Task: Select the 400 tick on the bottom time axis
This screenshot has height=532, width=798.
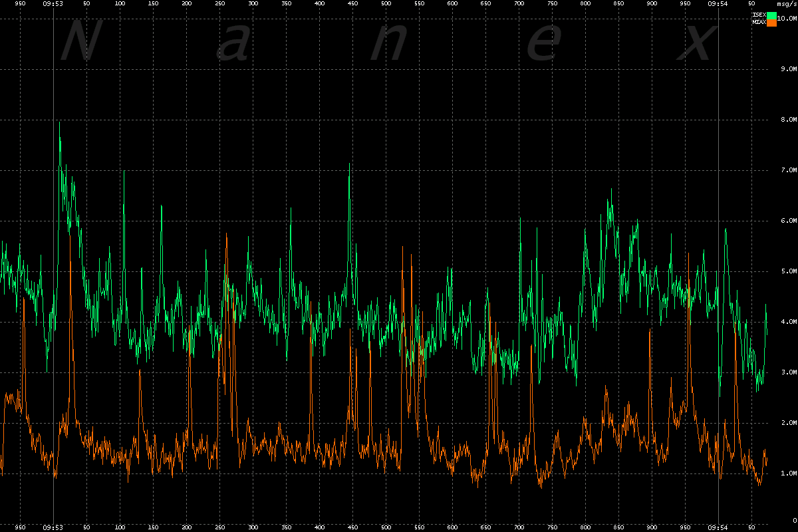Action: point(319,527)
